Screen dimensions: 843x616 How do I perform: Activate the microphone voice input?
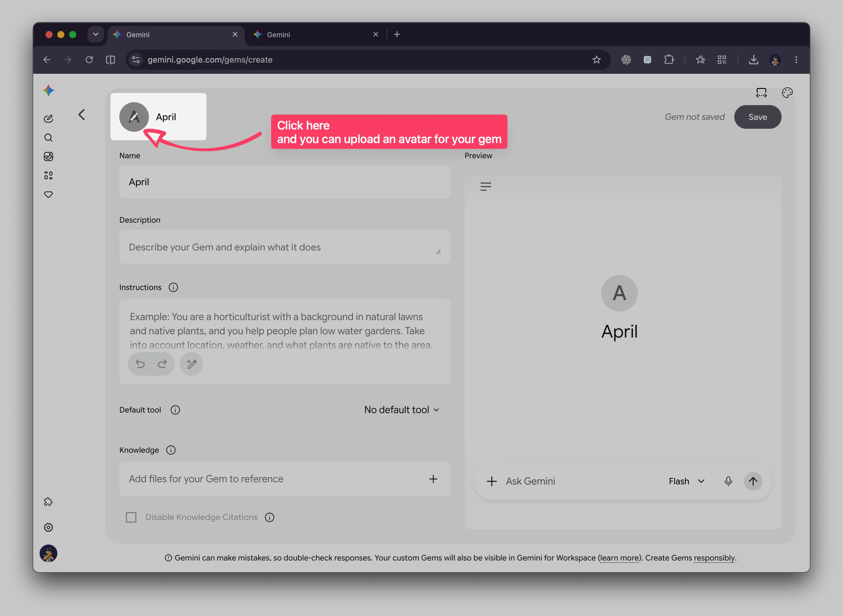728,481
